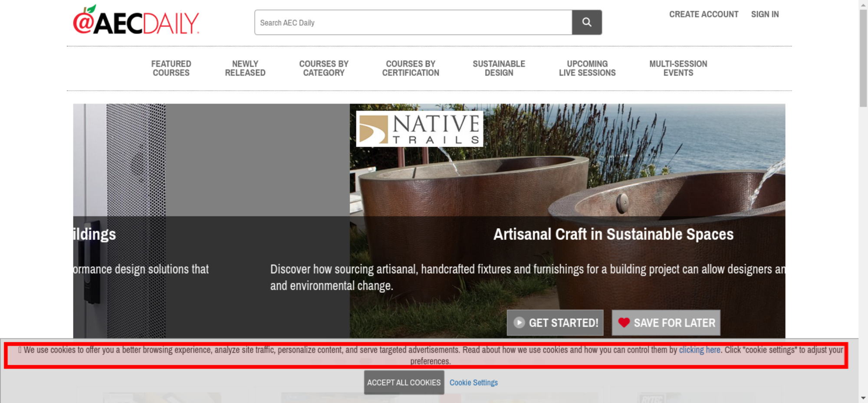Accept all cookies in the banner

404,383
